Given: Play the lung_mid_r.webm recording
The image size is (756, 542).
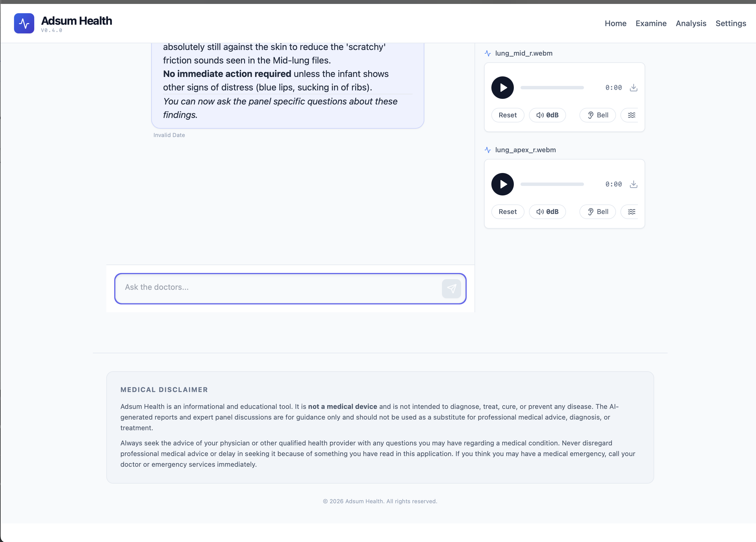Looking at the screenshot, I should click(x=502, y=88).
